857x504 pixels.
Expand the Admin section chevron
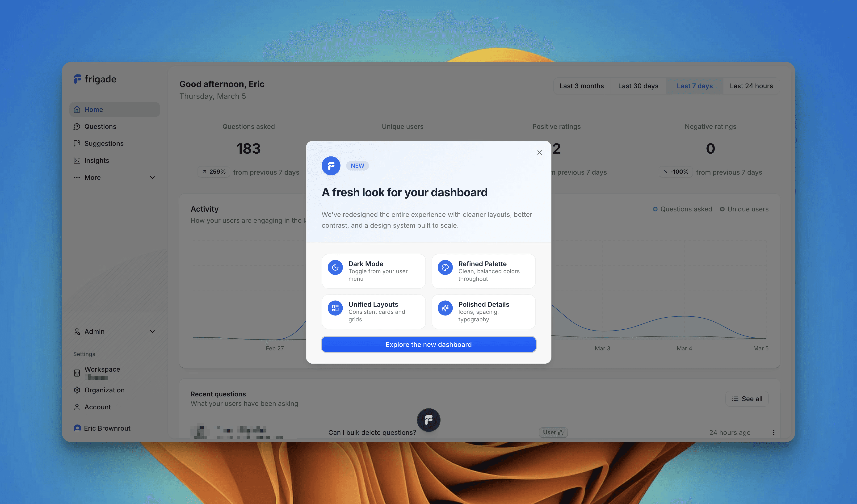click(x=152, y=332)
